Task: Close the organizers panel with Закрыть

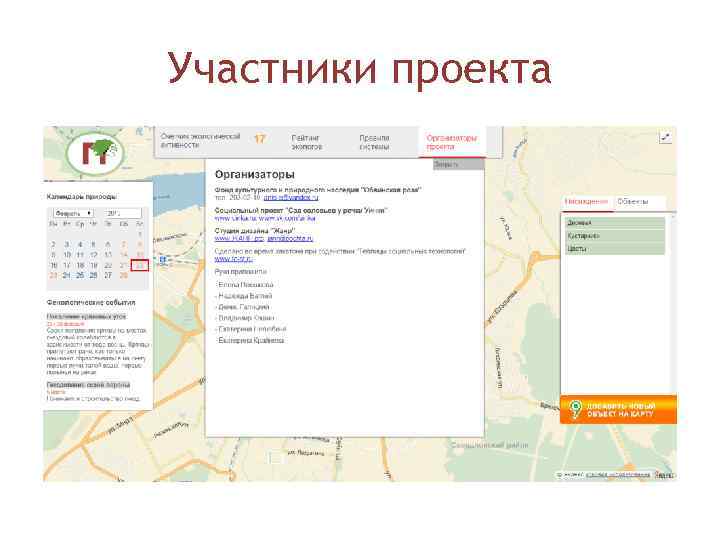Action: (458, 164)
